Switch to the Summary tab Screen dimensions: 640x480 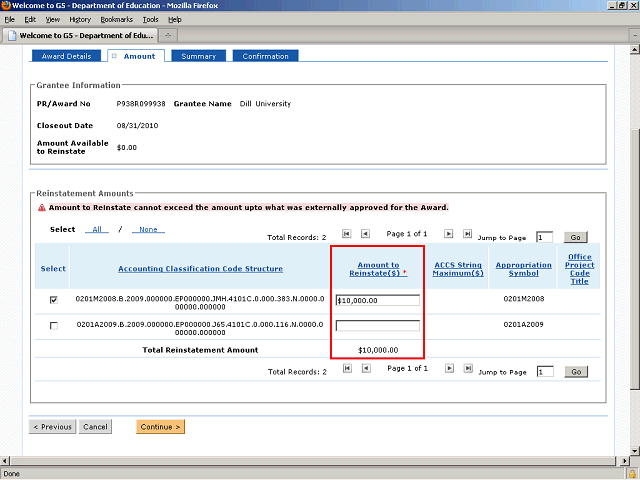(198, 56)
